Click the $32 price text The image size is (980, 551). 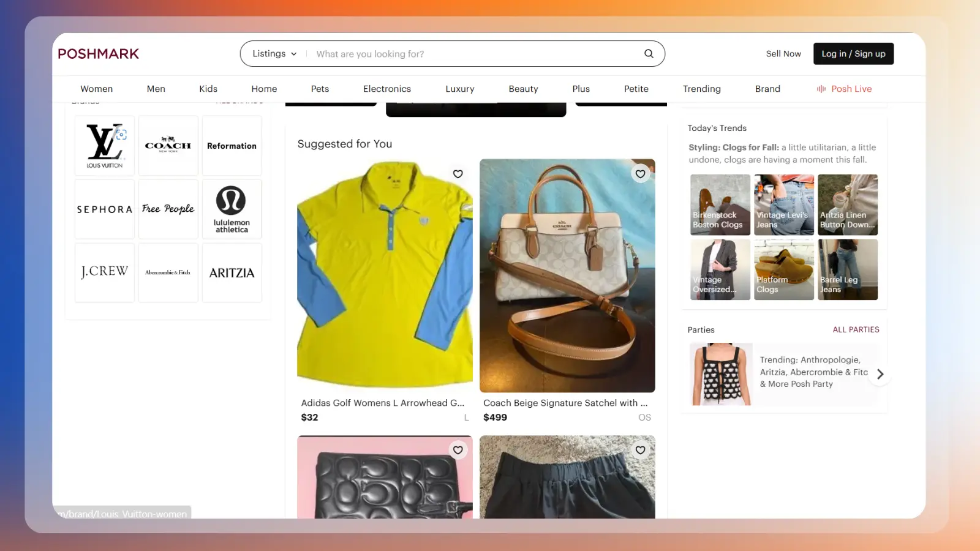[309, 418]
